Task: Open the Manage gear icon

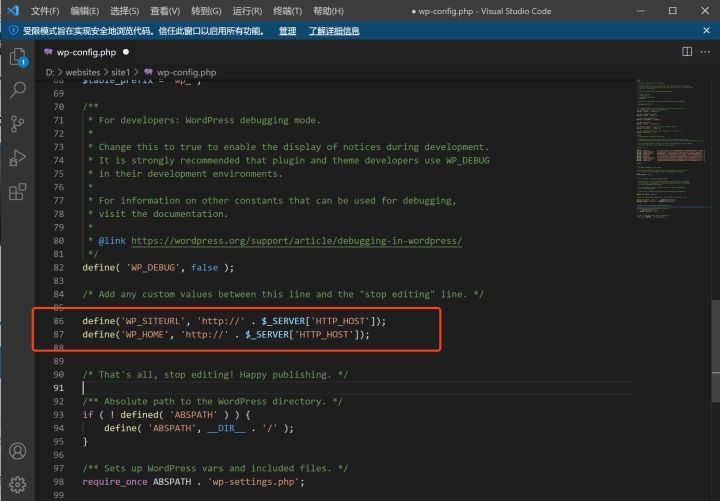Action: [17, 485]
